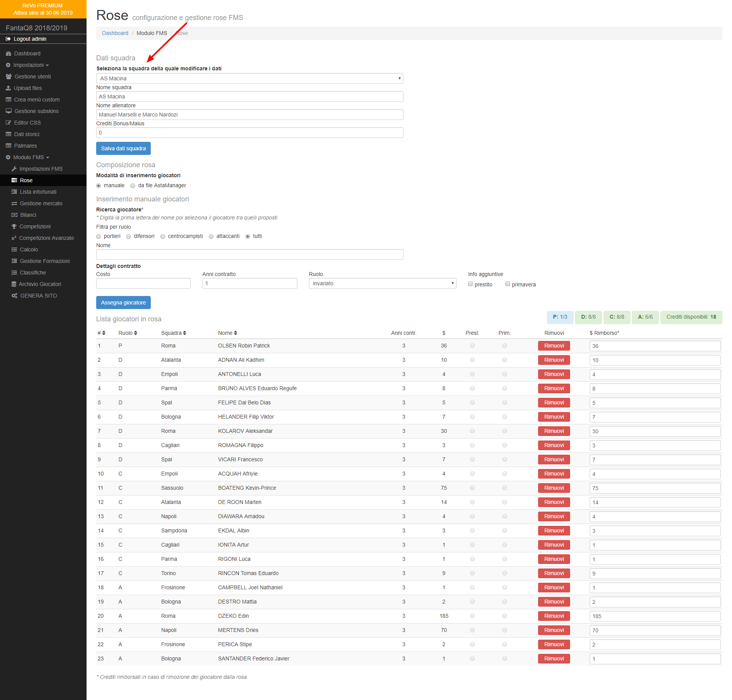Screen dimensions: 732x700
Task: Select da file AstaManager mode
Action: [x=133, y=186]
